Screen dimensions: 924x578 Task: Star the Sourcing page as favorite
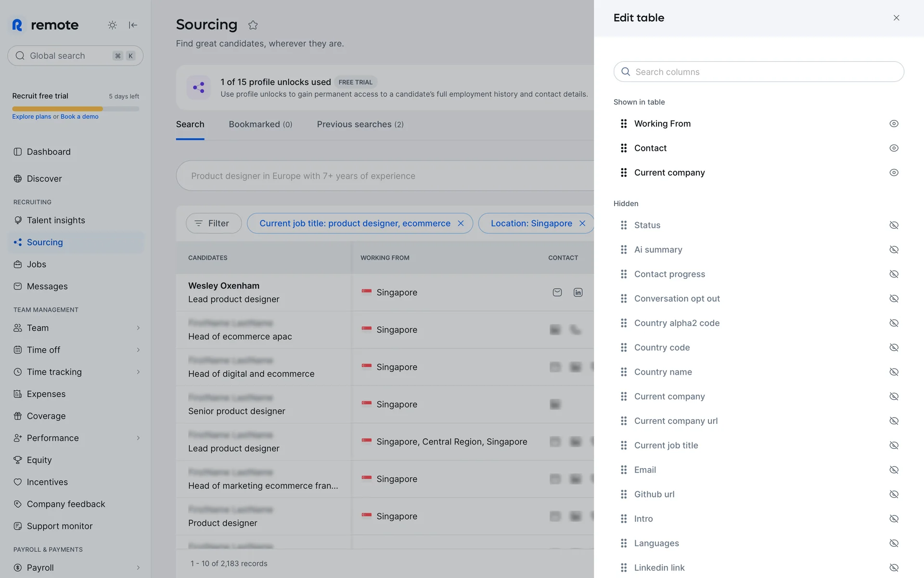[253, 25]
